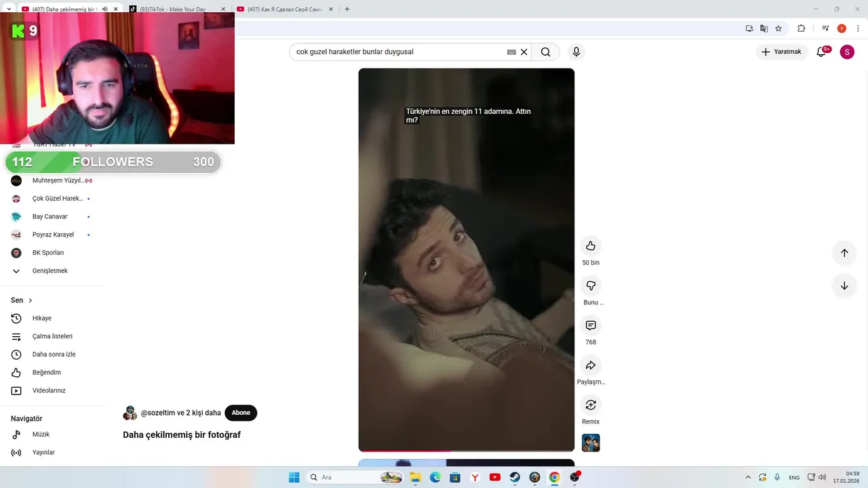Dislike the Short with the thumbs-down icon

(x=591, y=285)
